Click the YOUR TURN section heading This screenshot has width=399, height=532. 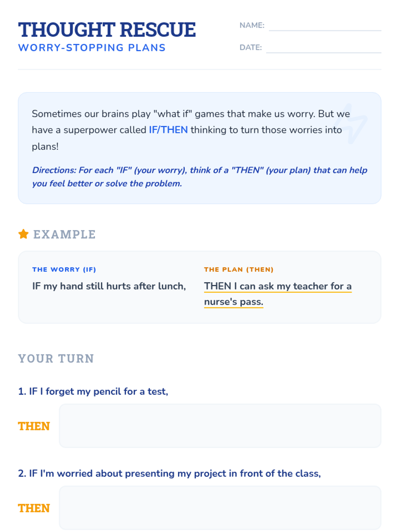[x=56, y=358]
